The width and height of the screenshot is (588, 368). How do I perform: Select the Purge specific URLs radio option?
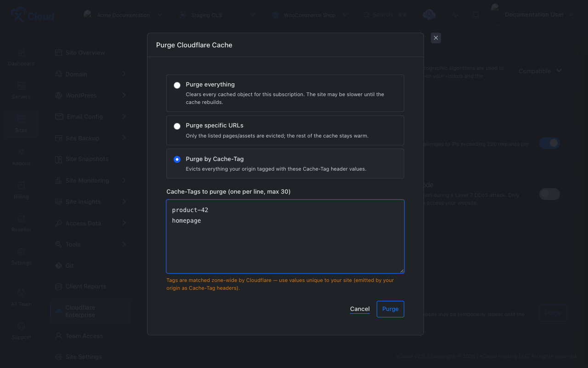177,126
